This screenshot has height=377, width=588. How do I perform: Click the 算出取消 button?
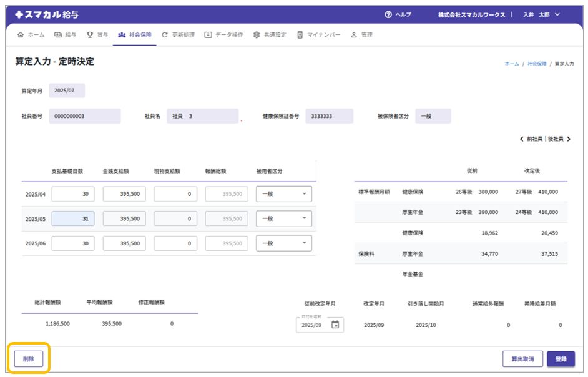pos(522,359)
